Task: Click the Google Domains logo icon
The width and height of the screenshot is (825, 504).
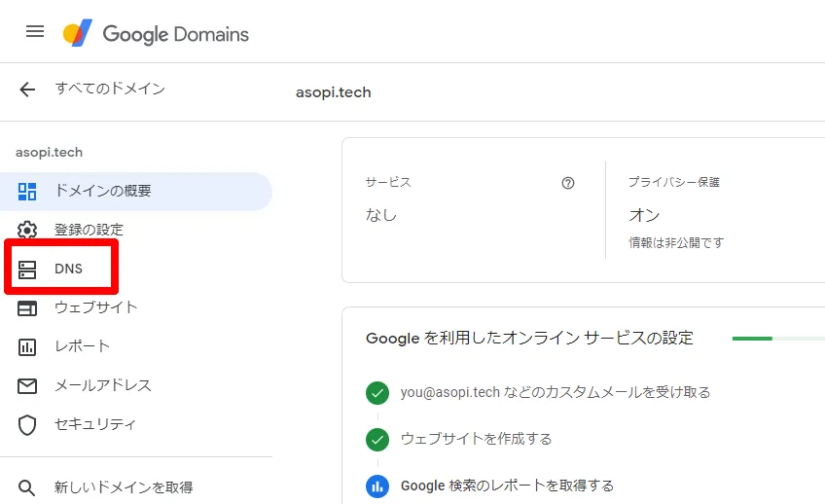Action: (78, 33)
